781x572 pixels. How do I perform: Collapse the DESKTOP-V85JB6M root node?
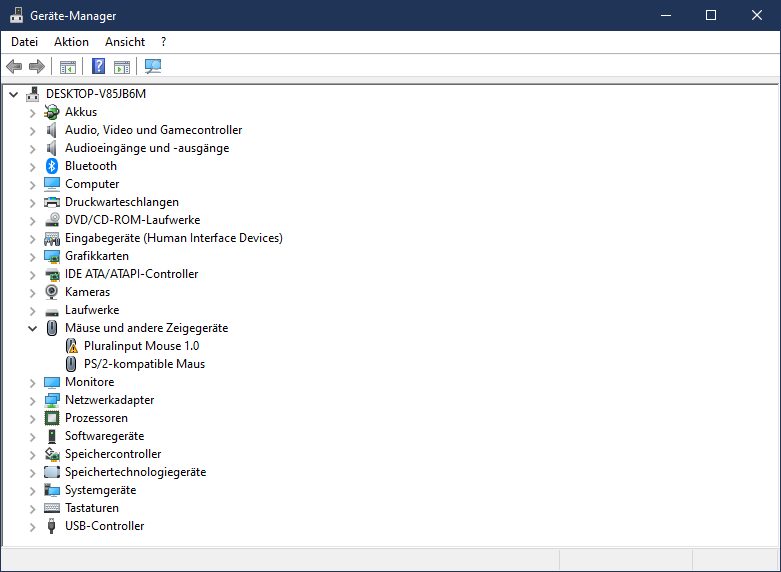click(13, 94)
